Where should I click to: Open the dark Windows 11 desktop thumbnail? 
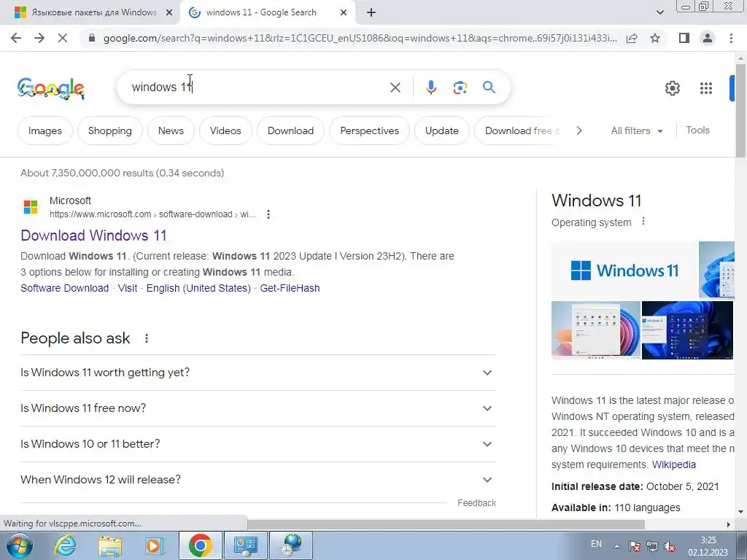[x=687, y=330]
